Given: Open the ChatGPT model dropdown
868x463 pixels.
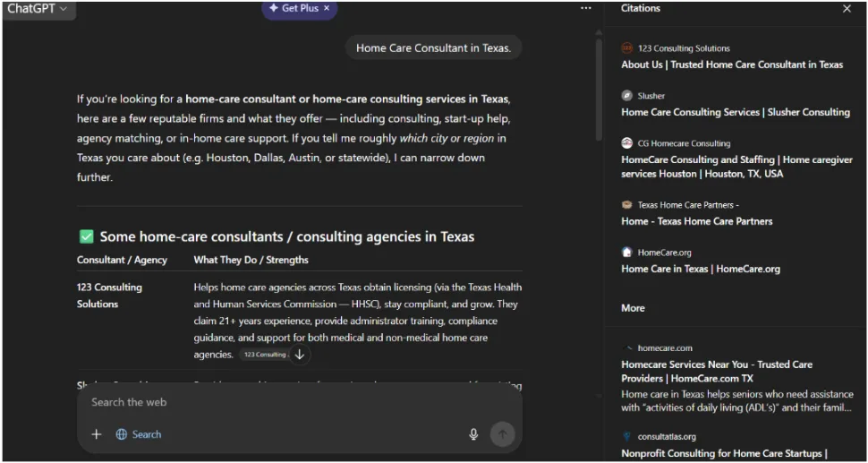Looking at the screenshot, I should (38, 9).
